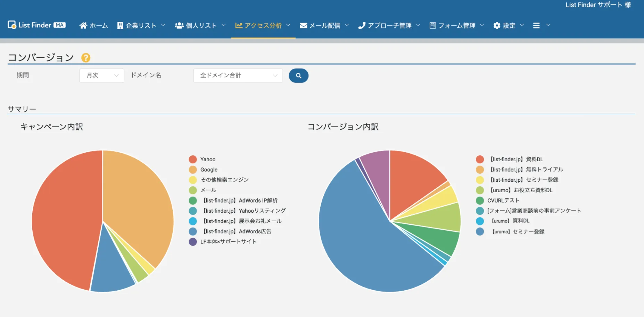Click the hamburger menu icon
Screen dimensions: 644x317
click(x=536, y=25)
